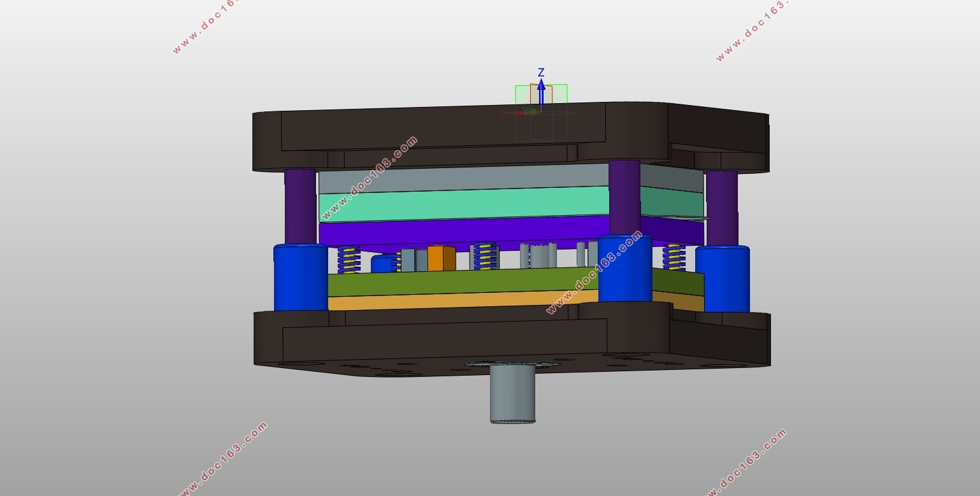Image resolution: width=980 pixels, height=496 pixels.
Task: Select the dark upper die shoe plate
Action: coord(510,137)
